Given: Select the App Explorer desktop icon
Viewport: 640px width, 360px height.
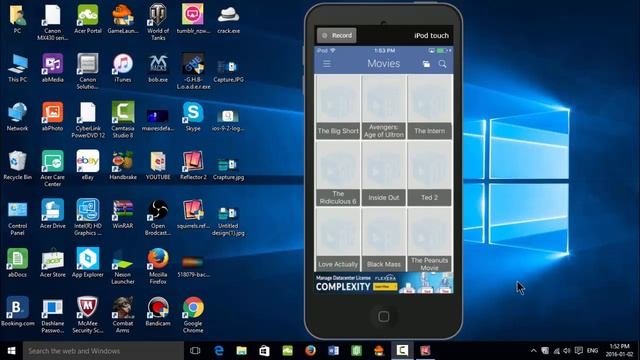Looking at the screenshot, I should (87, 263).
